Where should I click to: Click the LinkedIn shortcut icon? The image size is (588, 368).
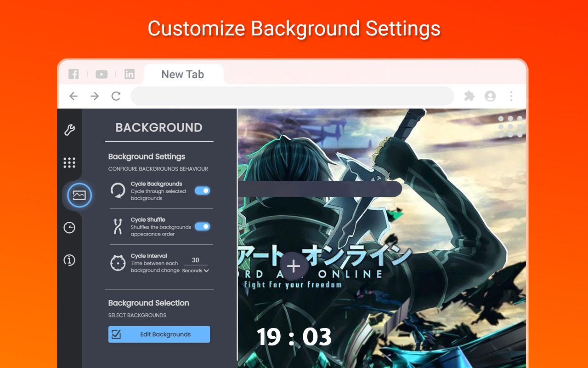pos(130,74)
